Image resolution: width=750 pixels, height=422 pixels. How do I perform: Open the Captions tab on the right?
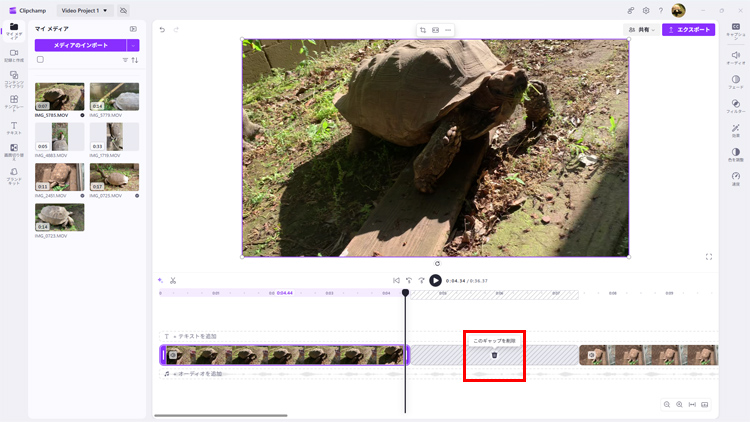point(736,30)
